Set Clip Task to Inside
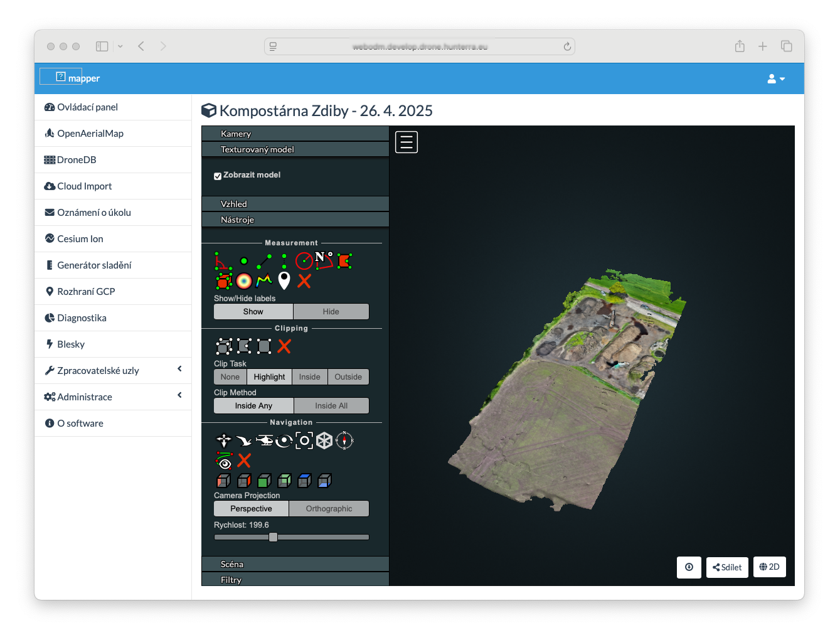The width and height of the screenshot is (840, 640). pos(309,377)
